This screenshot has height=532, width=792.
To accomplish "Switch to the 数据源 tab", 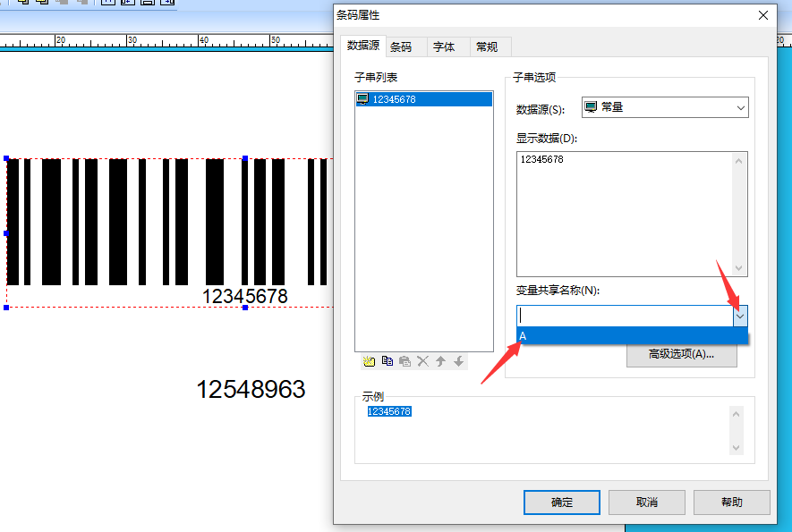I will click(363, 46).
